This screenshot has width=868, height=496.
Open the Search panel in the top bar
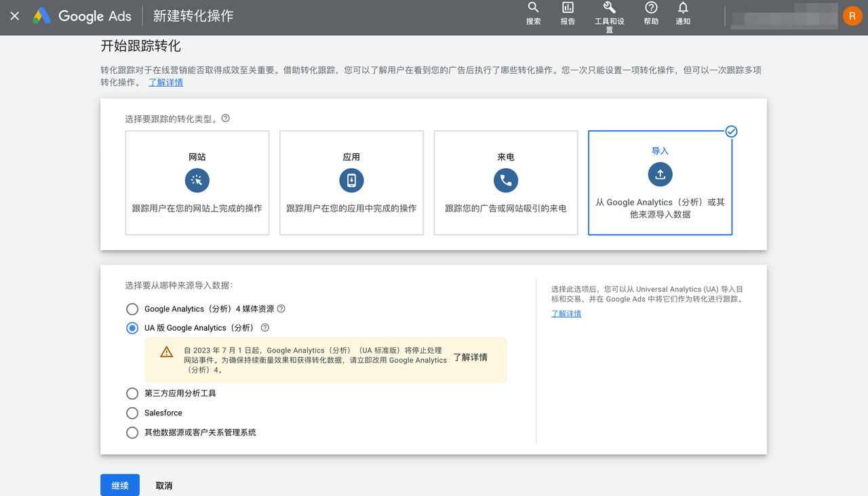533,12
